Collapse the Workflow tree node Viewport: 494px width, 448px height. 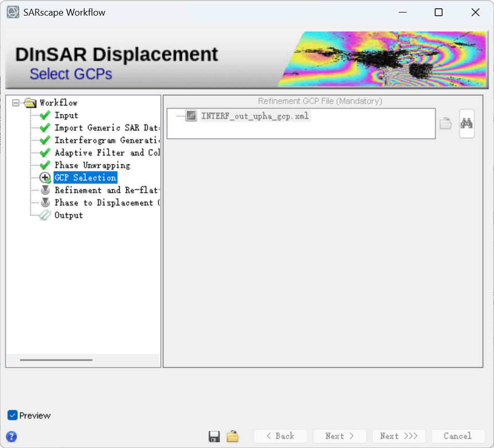(16, 103)
